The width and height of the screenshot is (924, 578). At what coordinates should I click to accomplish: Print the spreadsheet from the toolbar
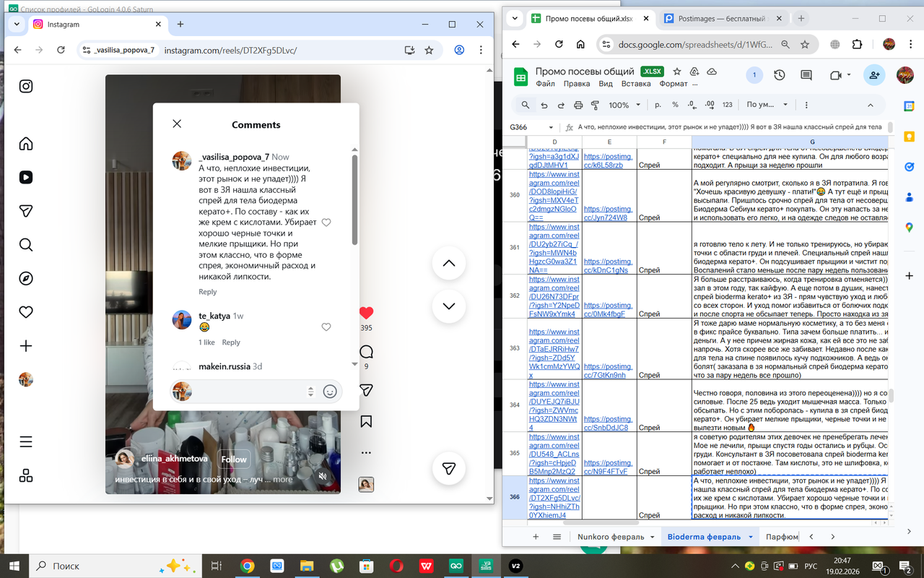(578, 105)
